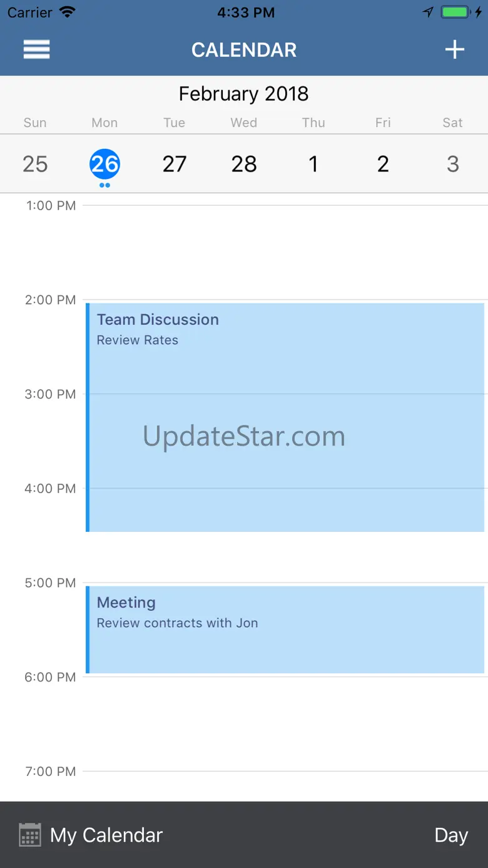The image size is (488, 868).
Task: Tap the empty 6:00 PM time slot
Action: [285, 724]
